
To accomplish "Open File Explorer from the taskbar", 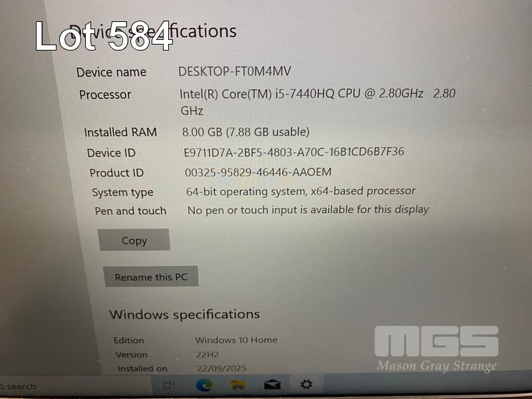I will tap(238, 385).
